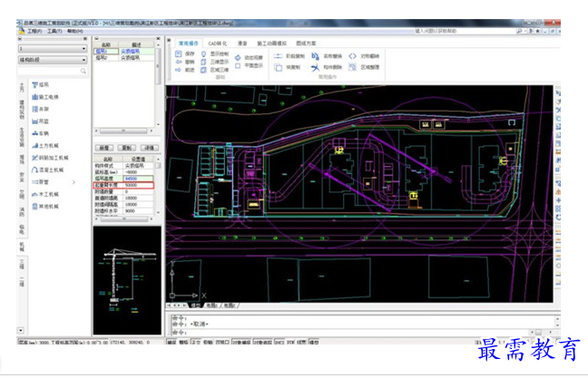The image size is (588, 378).
Task: Toggle 平面显示 plan display box
Action: point(238,66)
